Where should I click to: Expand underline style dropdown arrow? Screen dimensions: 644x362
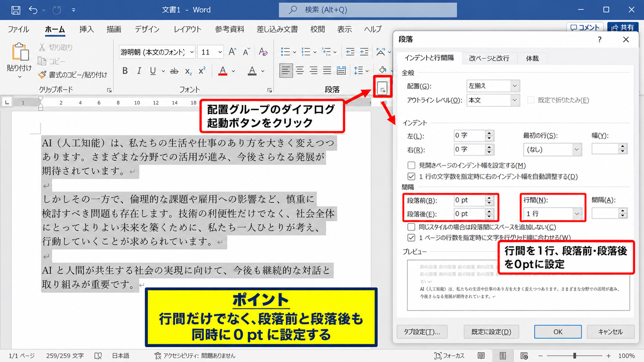pyautogui.click(x=163, y=71)
